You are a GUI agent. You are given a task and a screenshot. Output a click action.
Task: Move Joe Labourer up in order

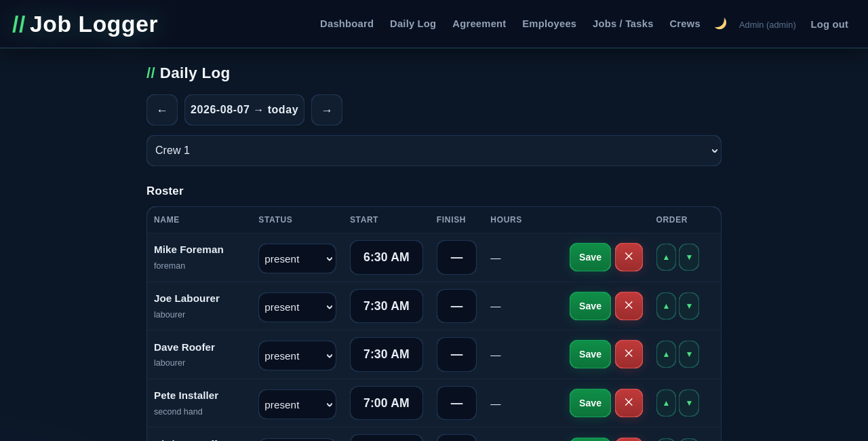[x=666, y=306]
